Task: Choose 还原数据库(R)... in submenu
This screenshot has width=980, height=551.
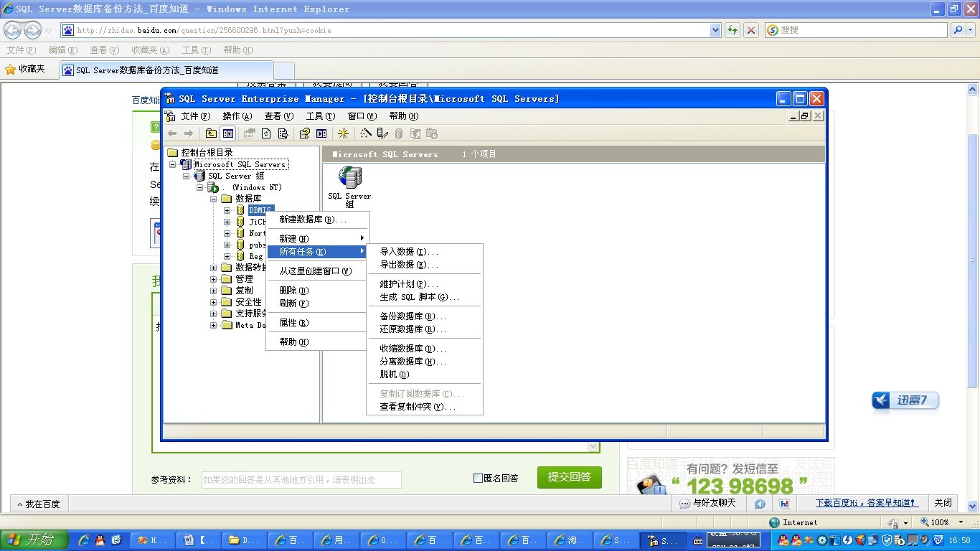Action: point(425,329)
